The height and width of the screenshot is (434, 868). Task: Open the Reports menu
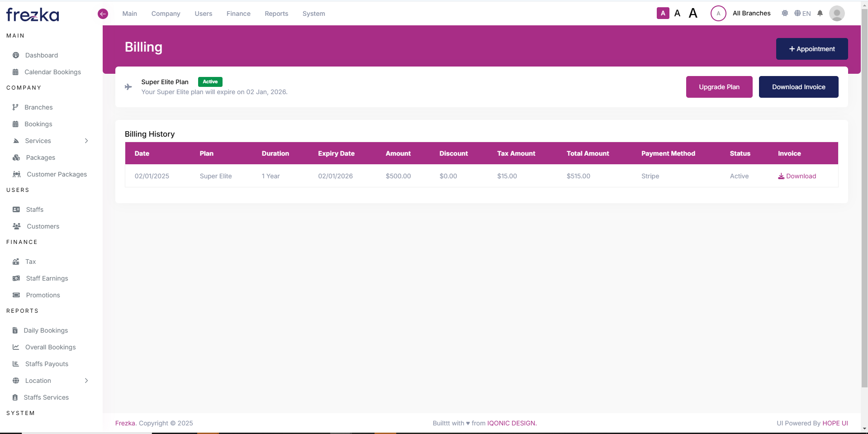(276, 14)
